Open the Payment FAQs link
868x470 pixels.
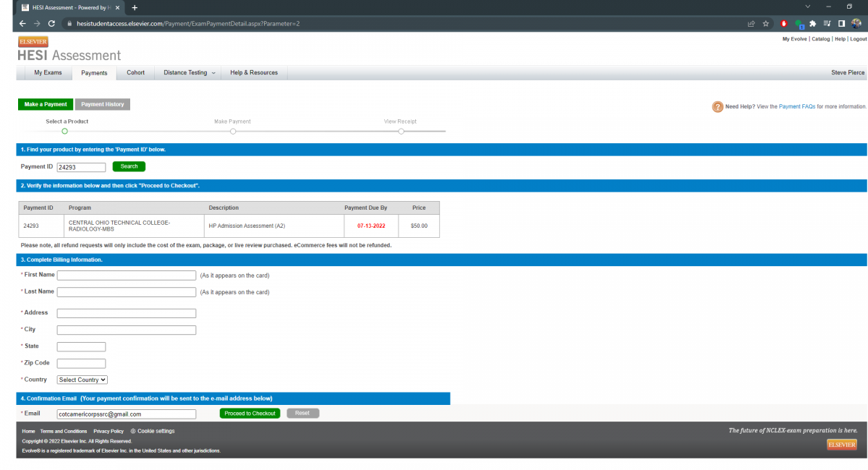[x=797, y=106]
